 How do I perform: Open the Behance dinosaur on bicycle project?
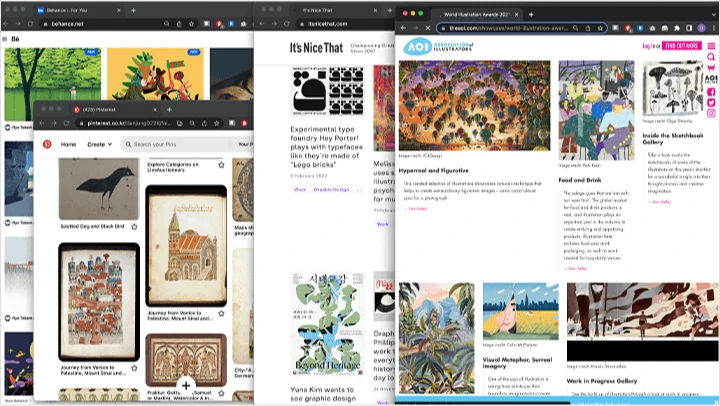156,74
